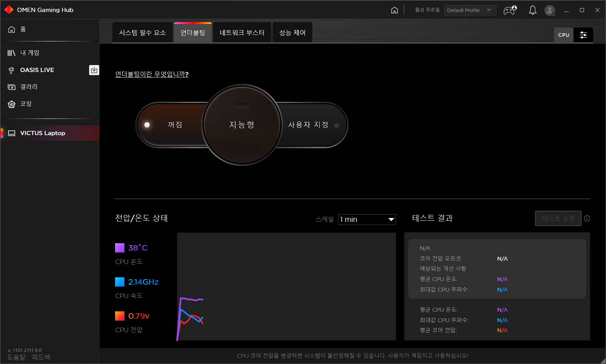Switch to the 성능 제어 tab
The width and height of the screenshot is (606, 364).
pos(293,33)
